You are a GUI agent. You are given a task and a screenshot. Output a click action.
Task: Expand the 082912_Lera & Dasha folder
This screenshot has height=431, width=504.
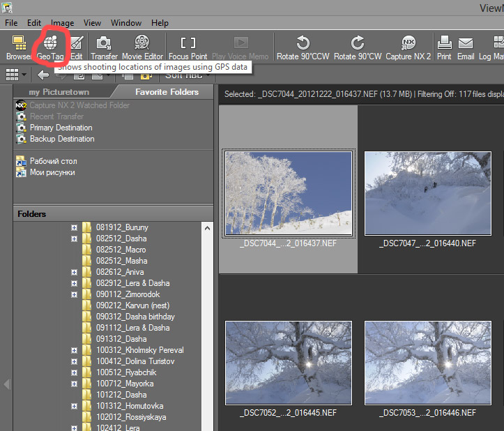pos(75,284)
